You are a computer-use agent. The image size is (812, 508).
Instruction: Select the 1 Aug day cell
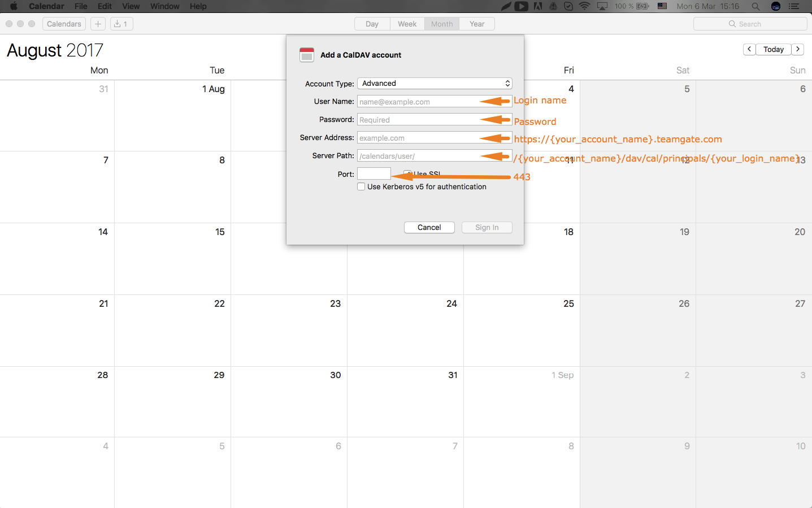point(172,115)
